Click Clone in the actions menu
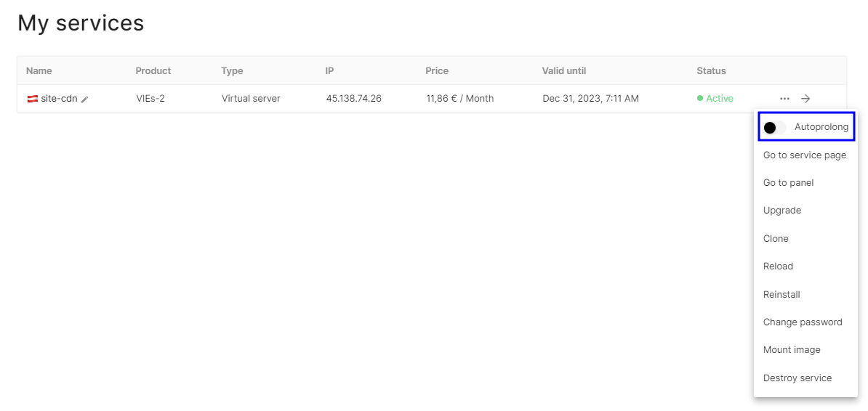Viewport: 868px width, 411px height. pyautogui.click(x=776, y=238)
